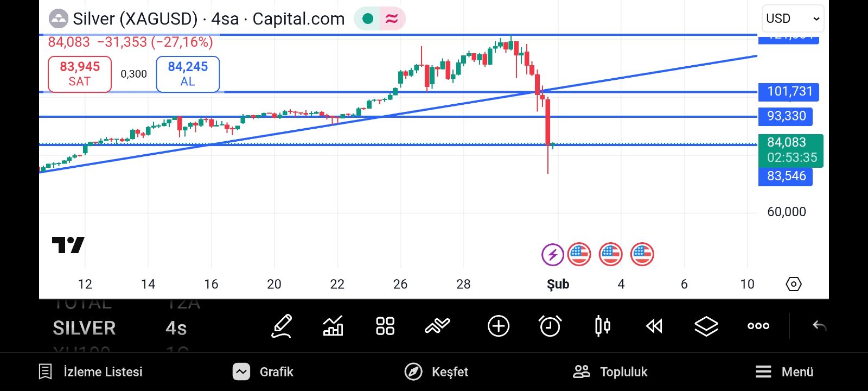
Task: Tap the undo arrow icon
Action: point(819,326)
